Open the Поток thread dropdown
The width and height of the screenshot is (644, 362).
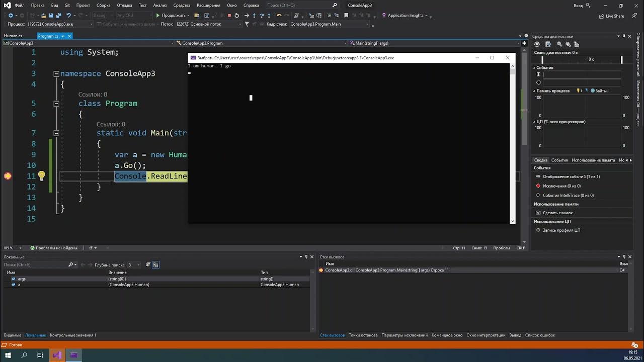(x=208, y=24)
